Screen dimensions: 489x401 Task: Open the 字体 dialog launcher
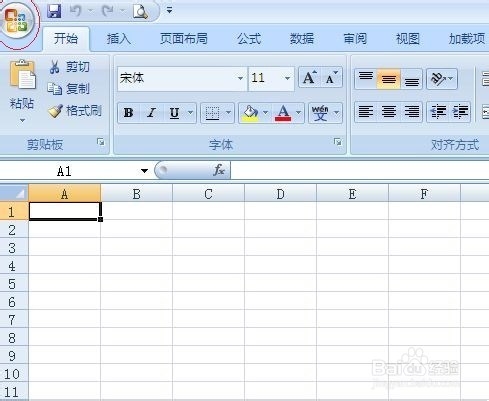tap(337, 142)
